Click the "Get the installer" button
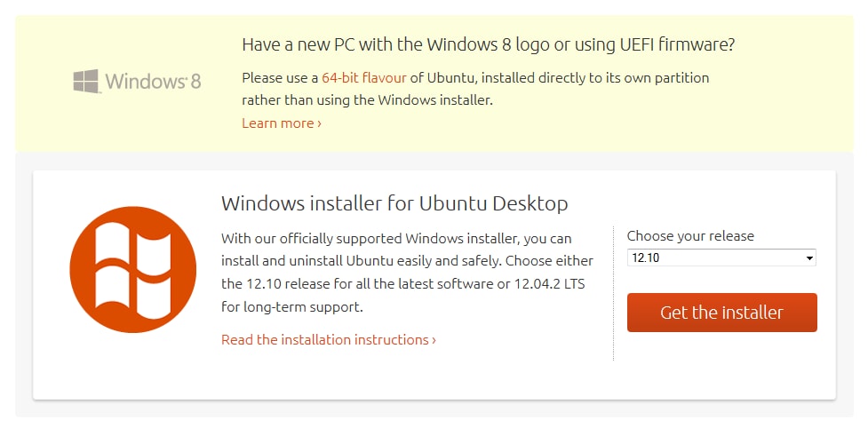Viewport: 868px width, 428px height. (x=722, y=313)
